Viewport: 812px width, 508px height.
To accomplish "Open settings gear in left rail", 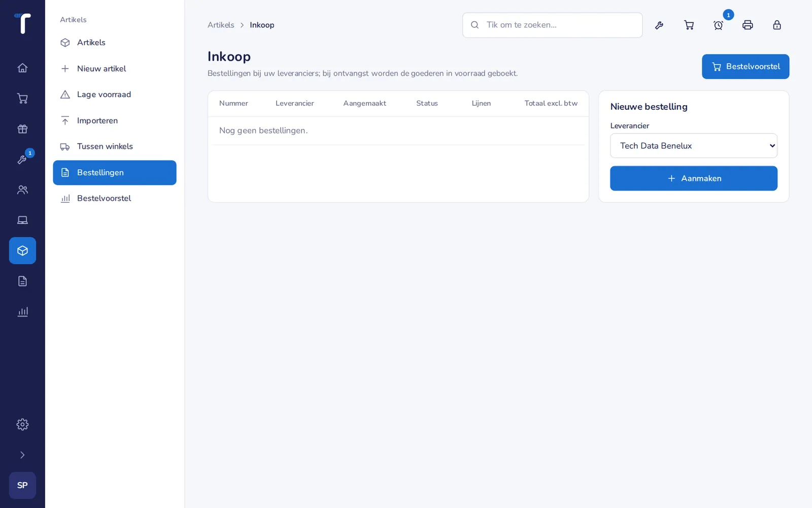I will [x=22, y=424].
